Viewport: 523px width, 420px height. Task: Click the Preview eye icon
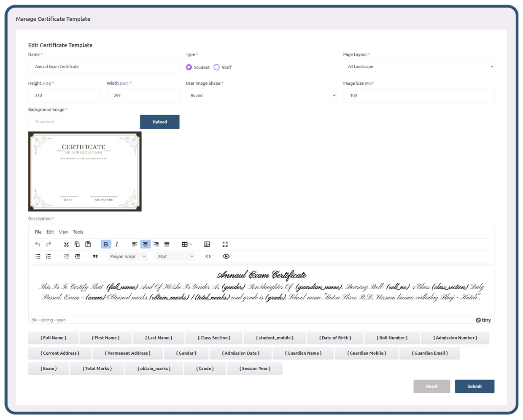tap(226, 256)
